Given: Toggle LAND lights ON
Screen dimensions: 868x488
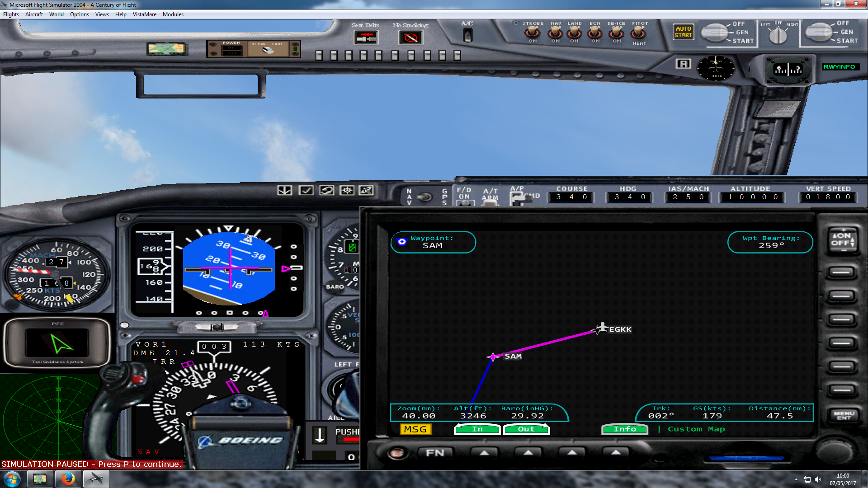Looking at the screenshot, I should [x=573, y=33].
